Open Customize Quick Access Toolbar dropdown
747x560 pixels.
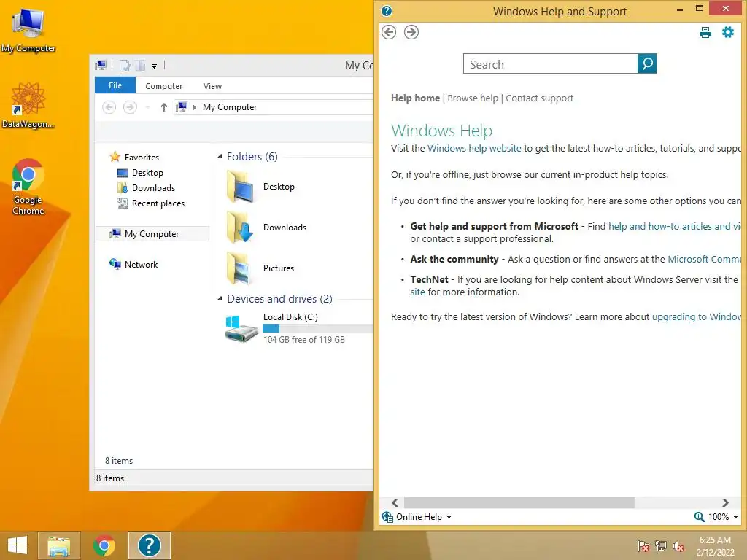tap(155, 66)
